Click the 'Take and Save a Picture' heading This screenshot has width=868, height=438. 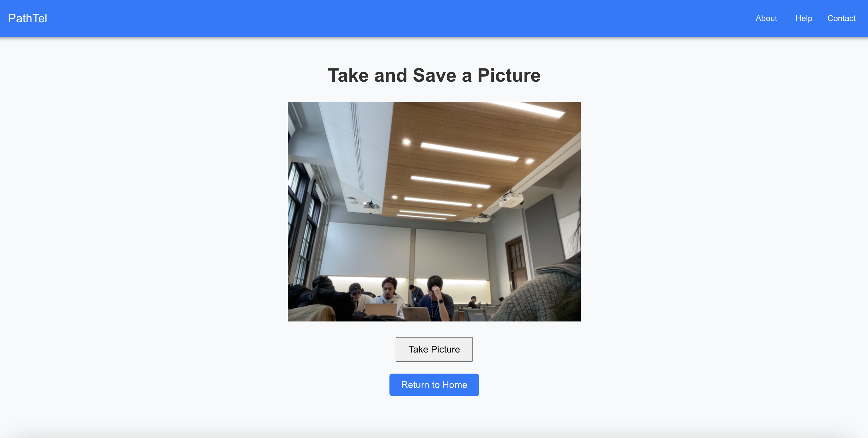[x=434, y=75]
